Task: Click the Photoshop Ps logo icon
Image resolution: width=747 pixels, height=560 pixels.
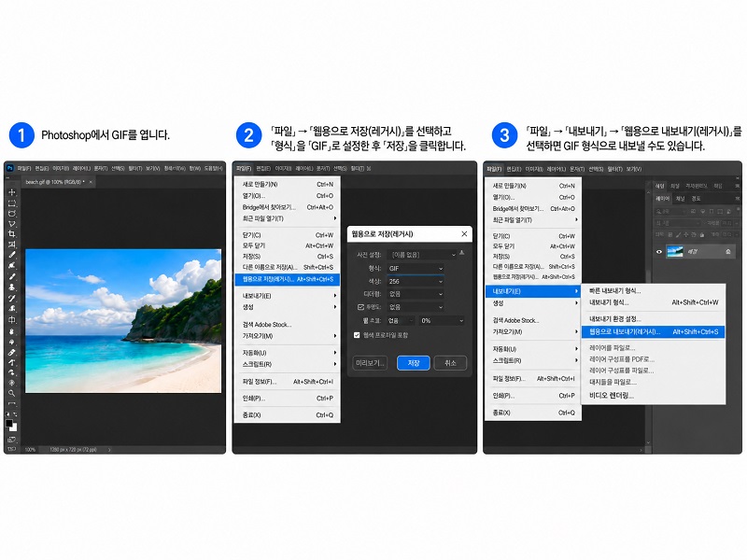Action: tap(10, 168)
